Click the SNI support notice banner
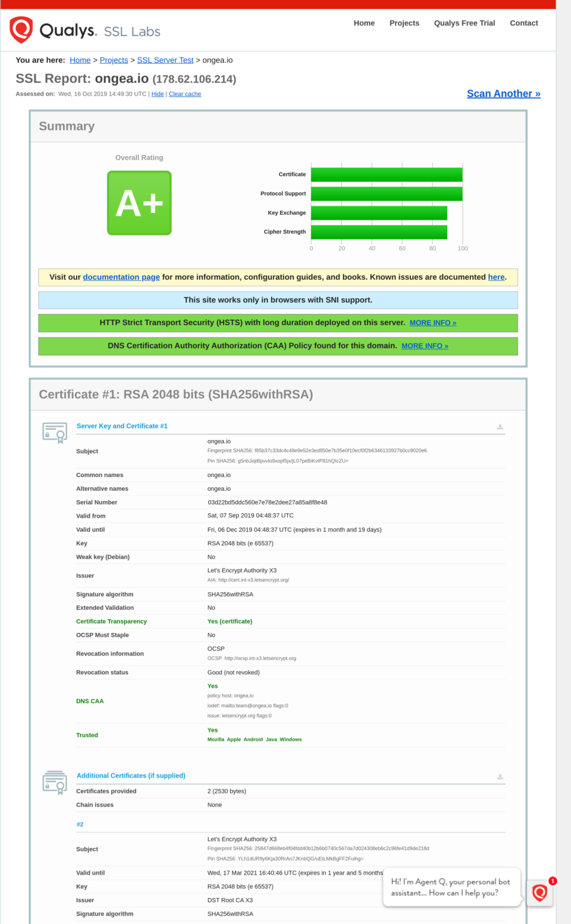 point(278,300)
